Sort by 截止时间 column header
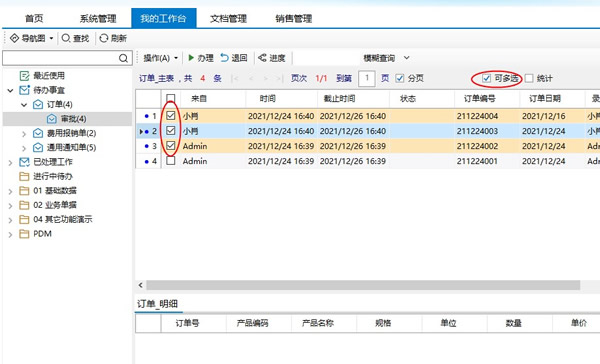This screenshot has width=600, height=364. click(353, 99)
